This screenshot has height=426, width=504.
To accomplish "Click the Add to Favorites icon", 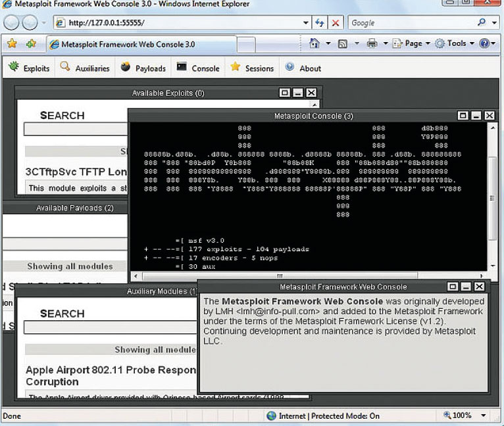I will [31, 44].
